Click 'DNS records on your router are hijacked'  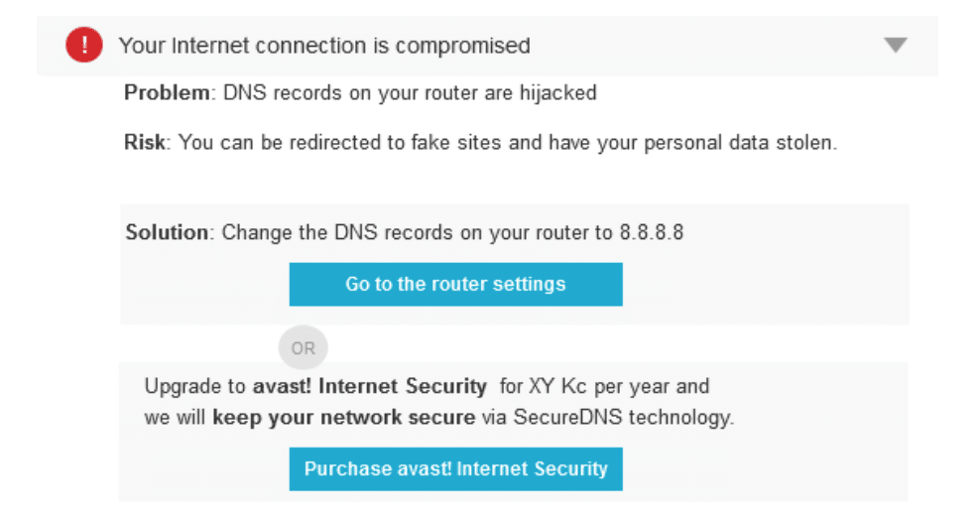click(x=410, y=93)
